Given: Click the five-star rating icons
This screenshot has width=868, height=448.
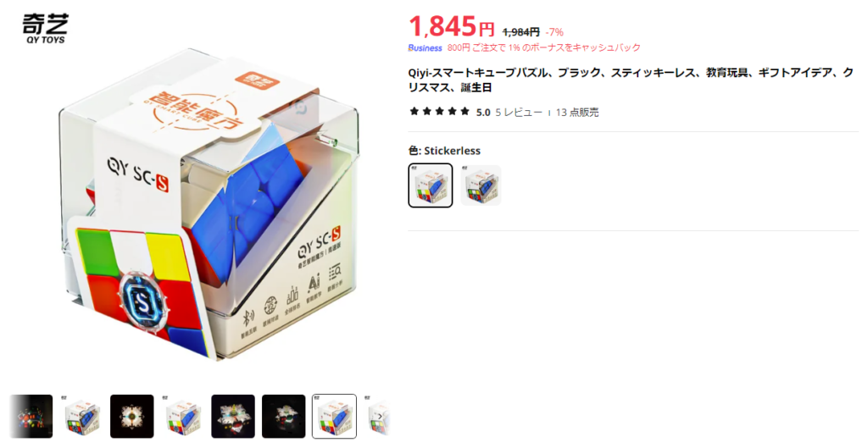Looking at the screenshot, I should pos(440,112).
